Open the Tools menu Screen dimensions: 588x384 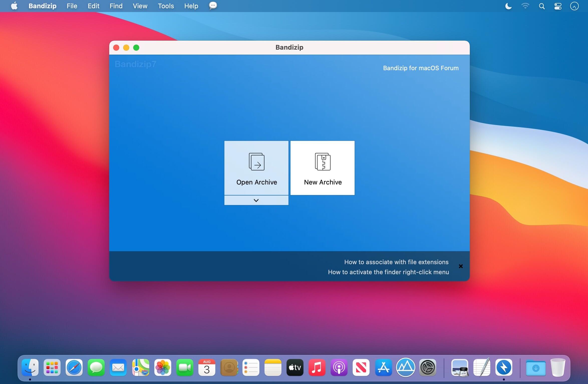pos(166,6)
